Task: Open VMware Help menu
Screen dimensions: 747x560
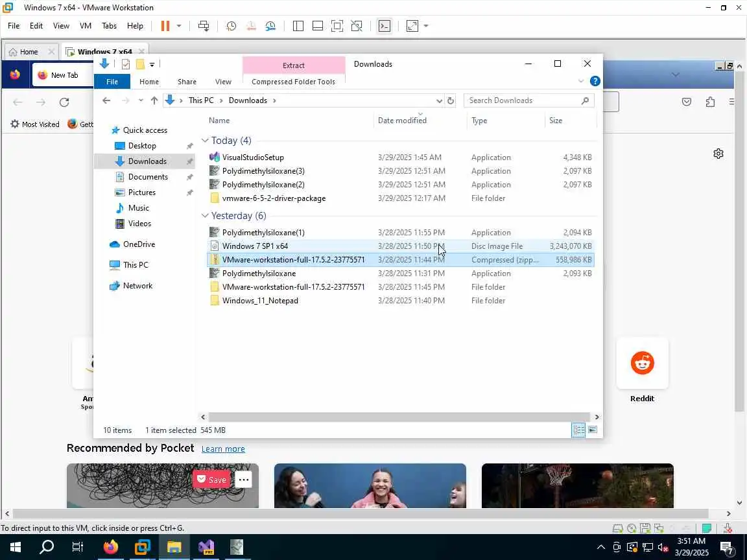Action: pos(135,26)
